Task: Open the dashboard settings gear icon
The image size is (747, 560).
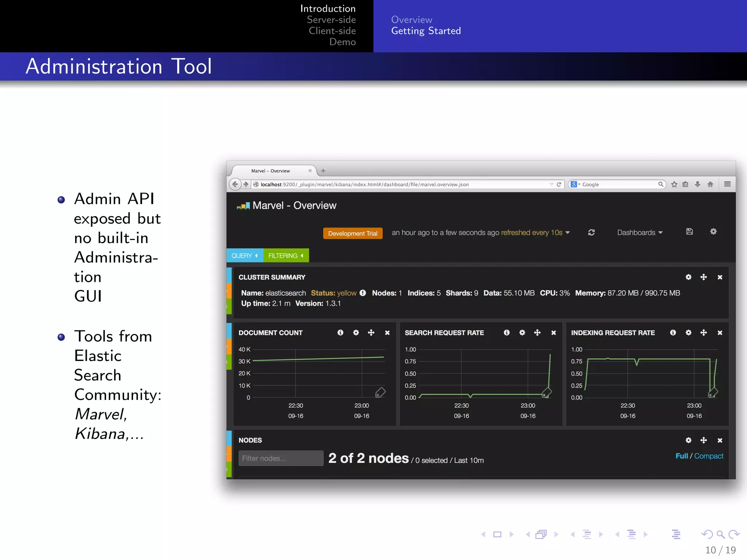Action: pos(713,232)
